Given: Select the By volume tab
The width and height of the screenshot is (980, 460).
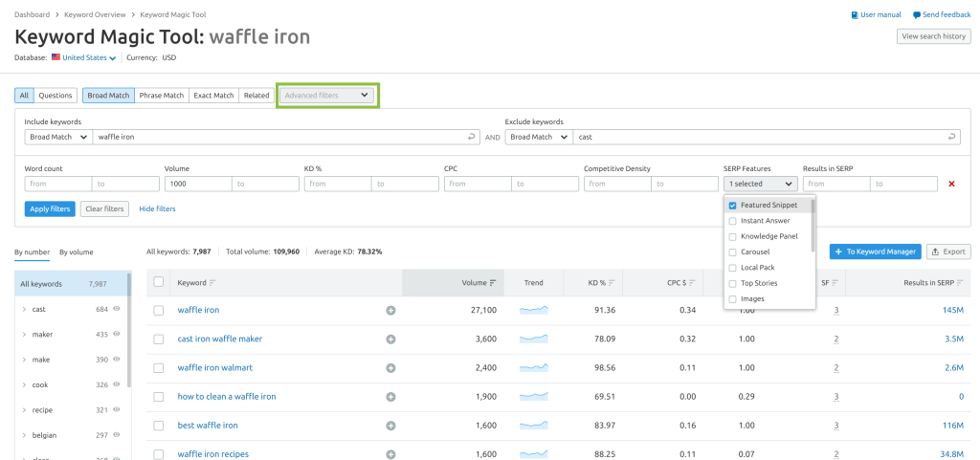Looking at the screenshot, I should [77, 252].
